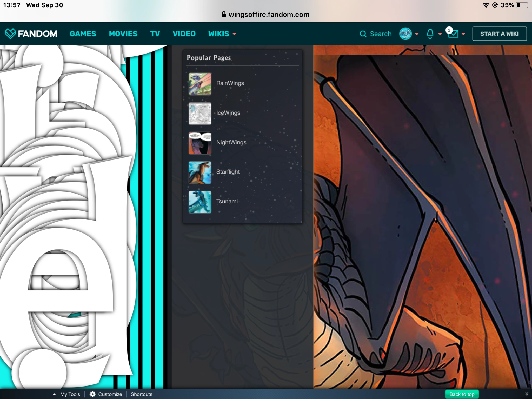Select the TV menu item
The height and width of the screenshot is (399, 532).
point(155,34)
